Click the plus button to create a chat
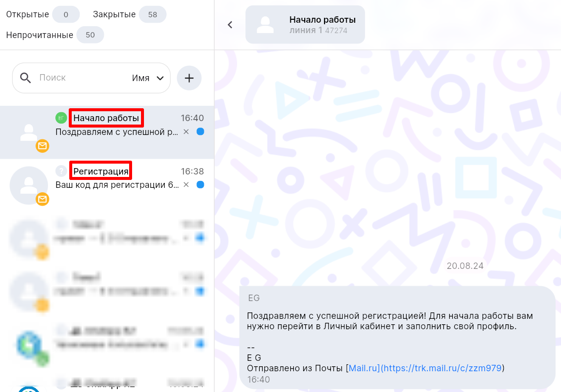561x392 pixels. (189, 78)
